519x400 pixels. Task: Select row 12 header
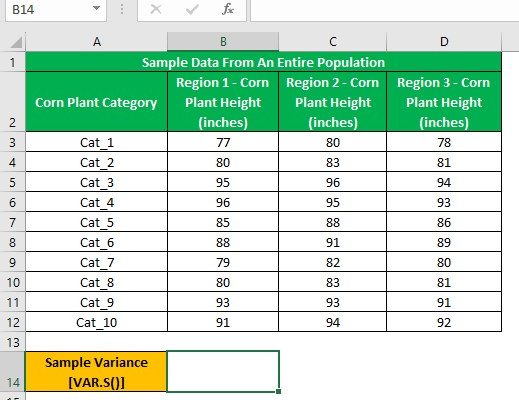click(x=12, y=322)
